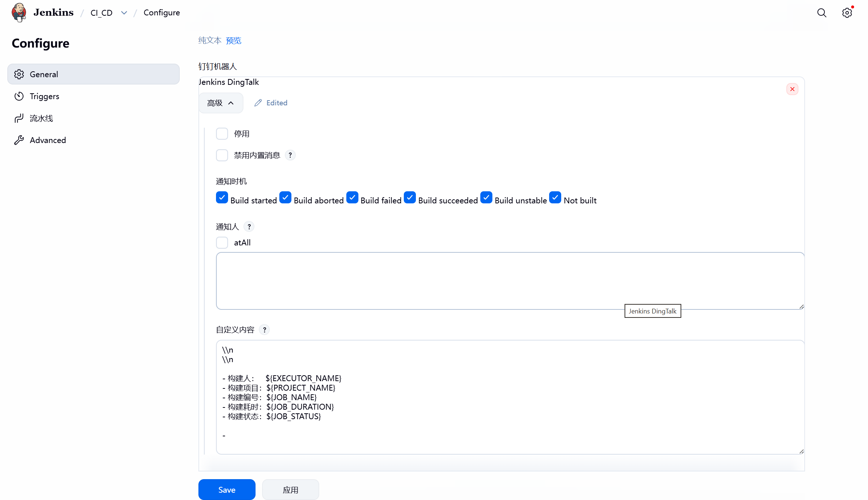The width and height of the screenshot is (868, 500).
Task: Click the Not built label
Action: [580, 200]
